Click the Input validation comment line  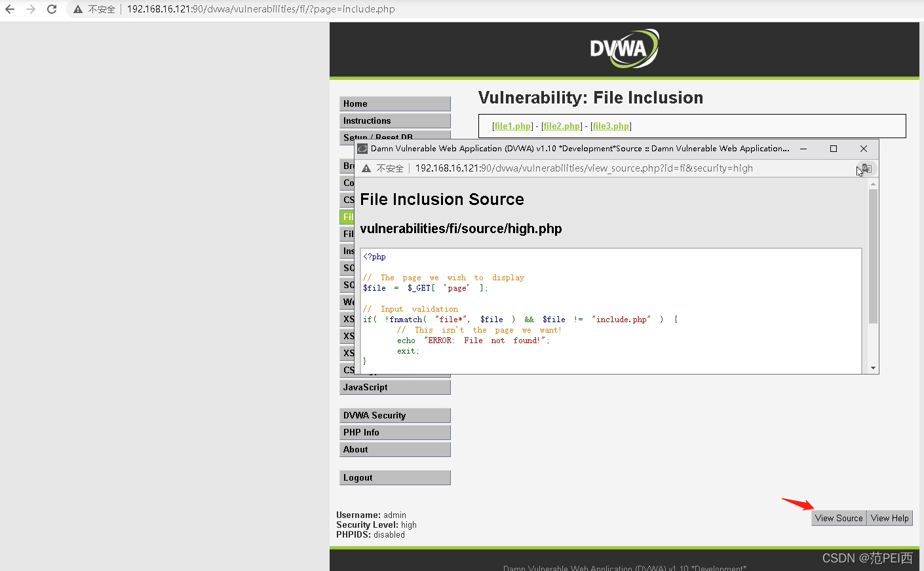click(411, 309)
